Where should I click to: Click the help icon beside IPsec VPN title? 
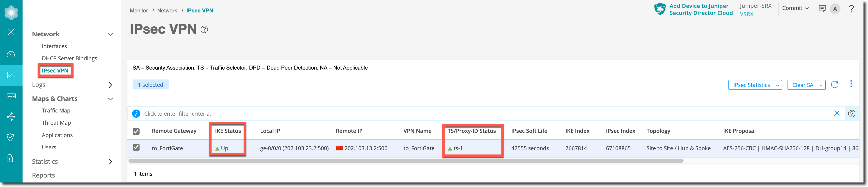pos(204,30)
